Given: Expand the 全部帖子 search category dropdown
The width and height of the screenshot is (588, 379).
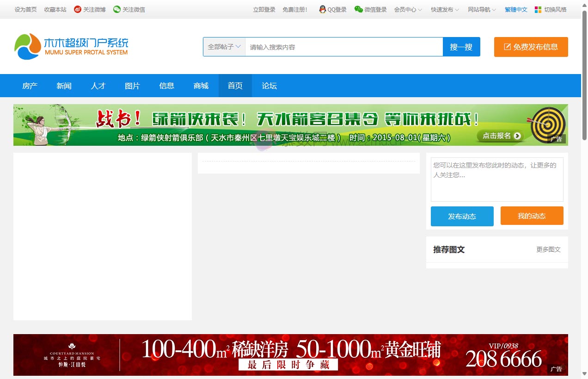Looking at the screenshot, I should click(224, 47).
